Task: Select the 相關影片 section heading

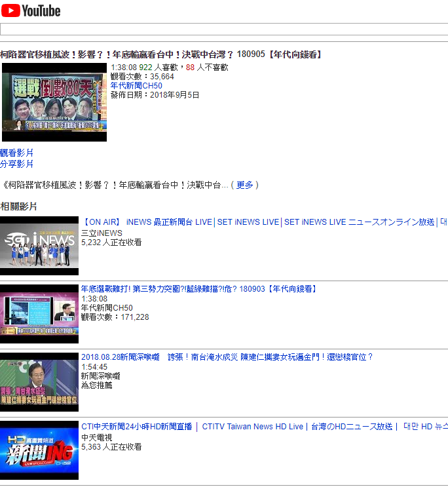Action: click(18, 206)
